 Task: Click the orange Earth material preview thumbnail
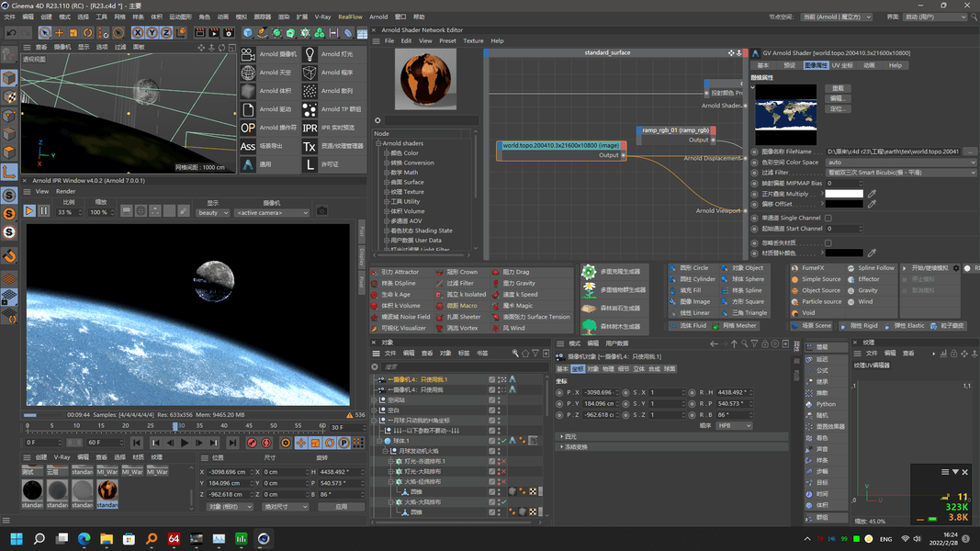pyautogui.click(x=425, y=79)
